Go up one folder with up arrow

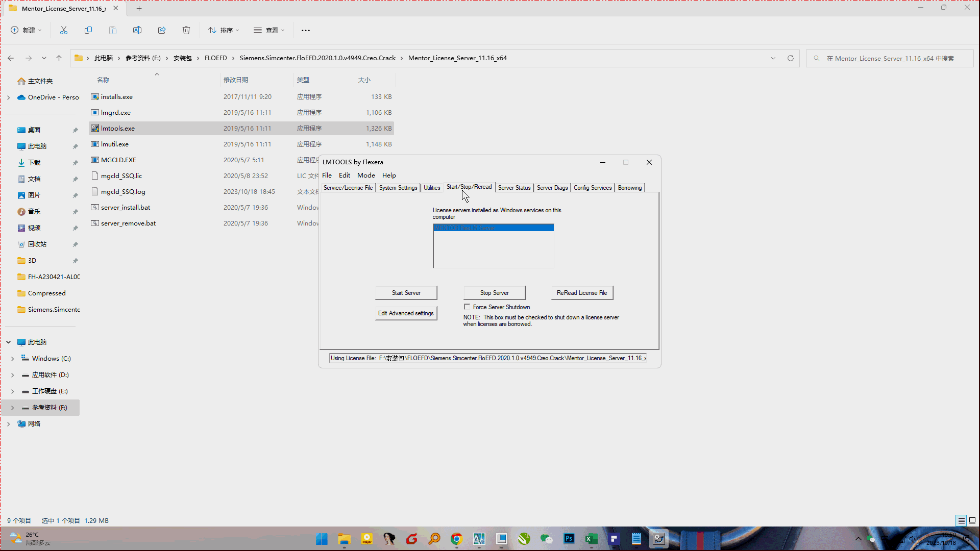tap(59, 58)
